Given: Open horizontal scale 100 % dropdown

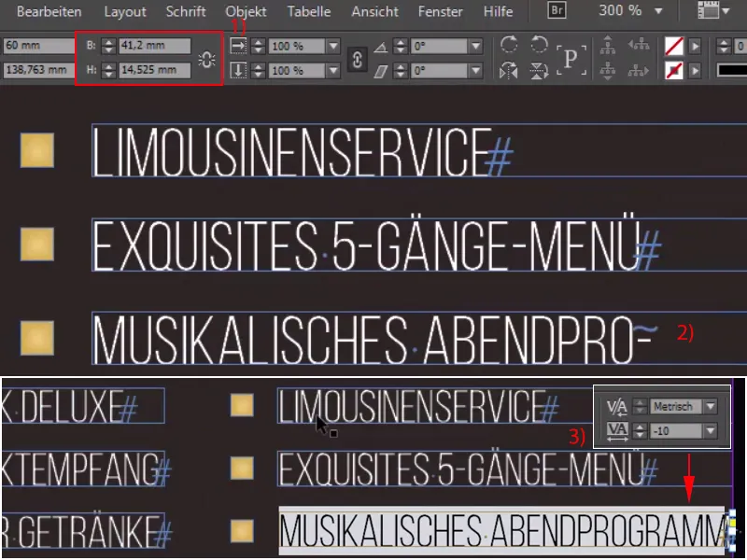Looking at the screenshot, I should [333, 46].
